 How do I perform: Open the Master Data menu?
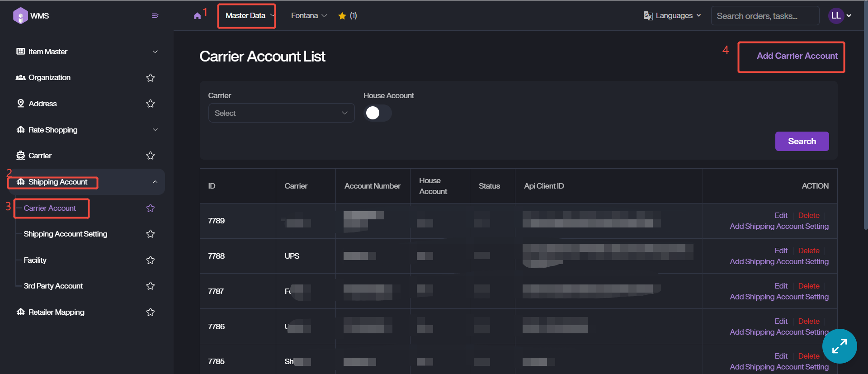246,16
